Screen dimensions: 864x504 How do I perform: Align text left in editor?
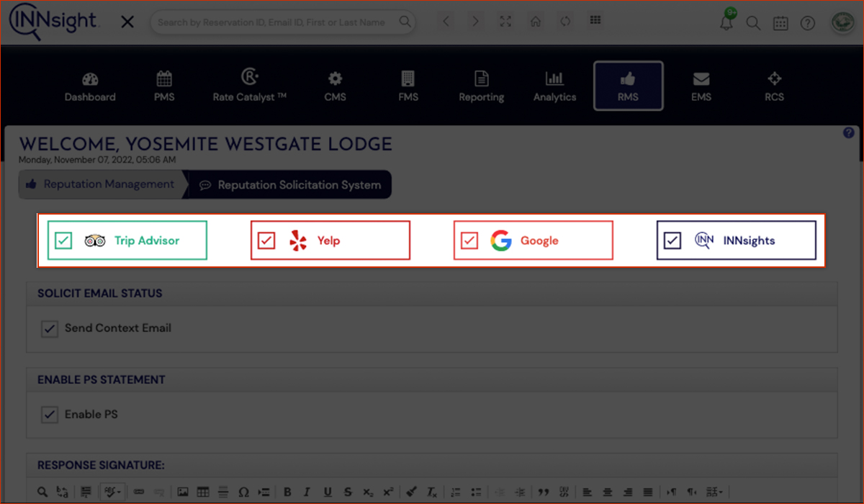point(588,492)
